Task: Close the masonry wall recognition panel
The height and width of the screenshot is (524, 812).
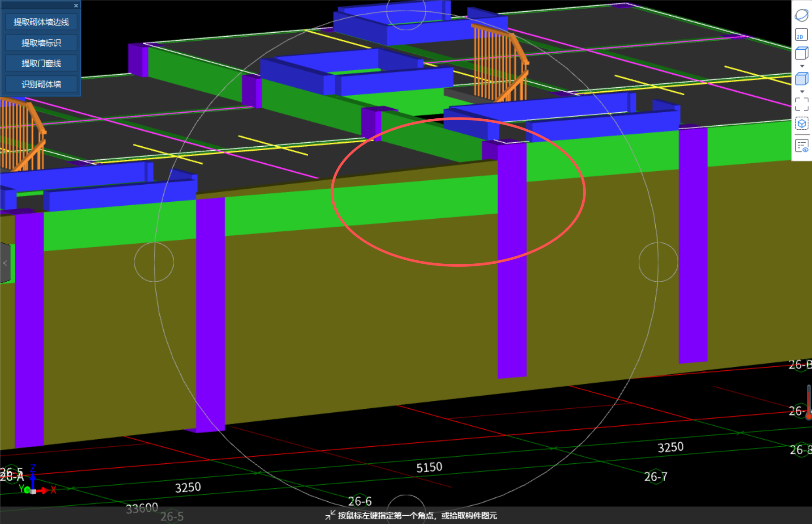Action: [76, 6]
